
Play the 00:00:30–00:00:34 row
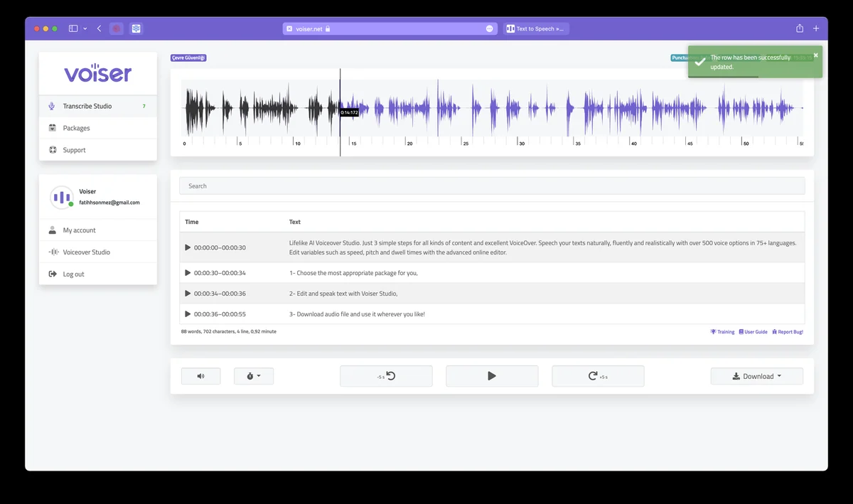[188, 273]
